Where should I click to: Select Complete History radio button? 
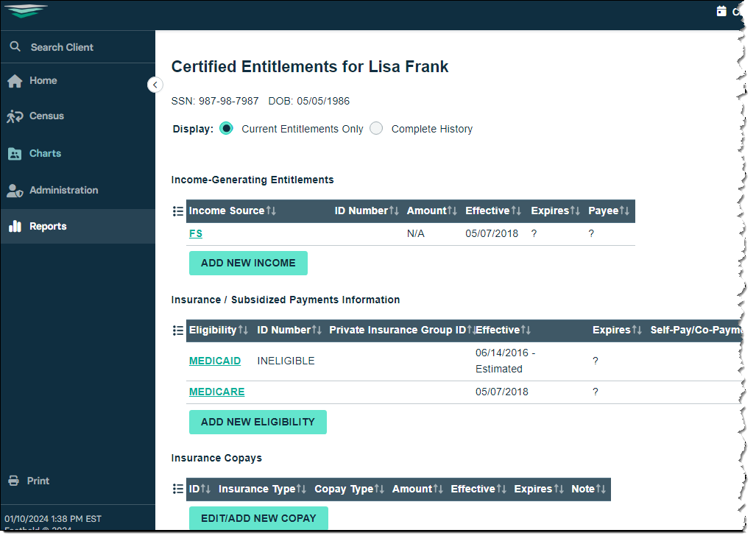[x=376, y=128]
